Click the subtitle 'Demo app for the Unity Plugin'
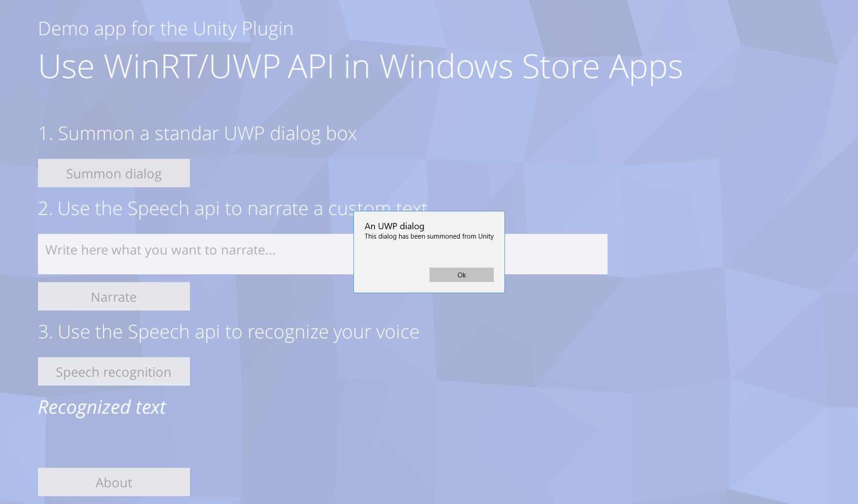 click(x=166, y=29)
